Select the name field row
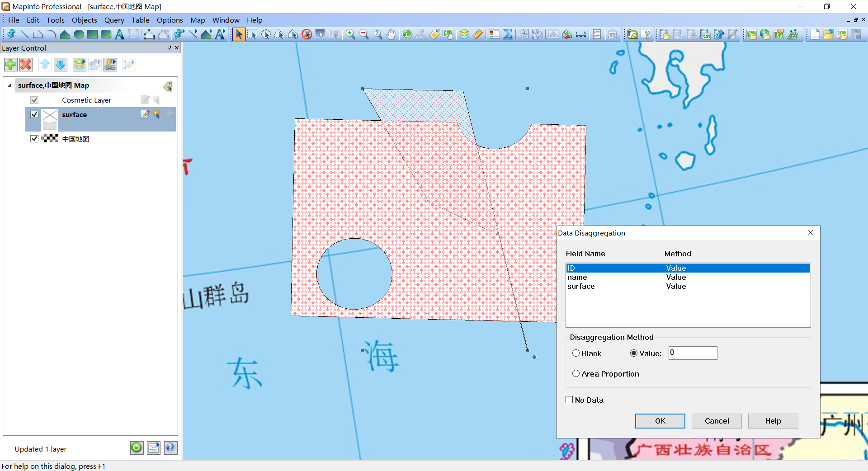The image size is (868, 471). 688,277
